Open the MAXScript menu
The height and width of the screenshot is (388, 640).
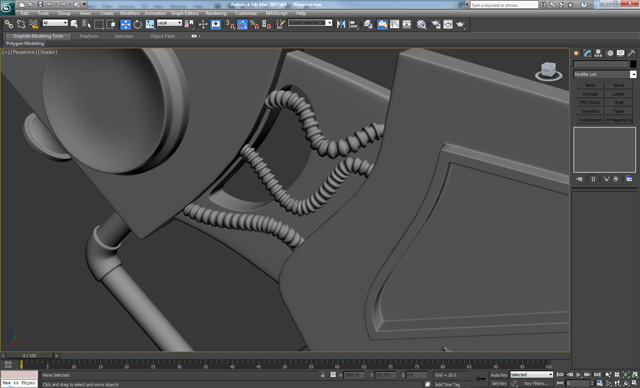pos(276,13)
